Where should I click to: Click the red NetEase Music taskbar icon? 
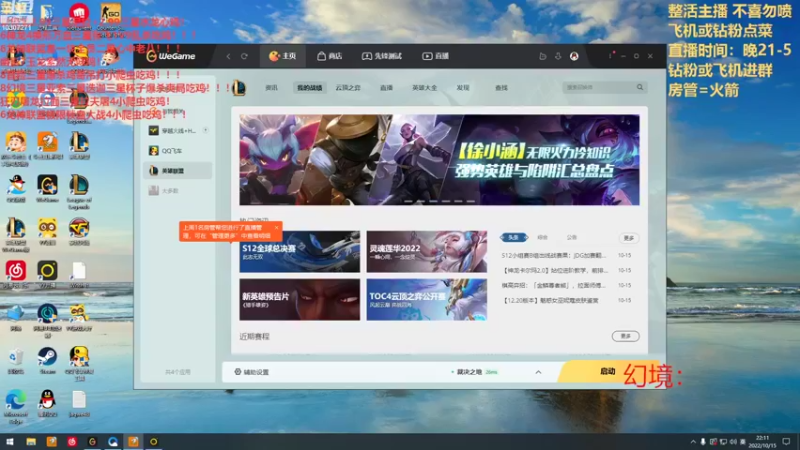point(72,441)
